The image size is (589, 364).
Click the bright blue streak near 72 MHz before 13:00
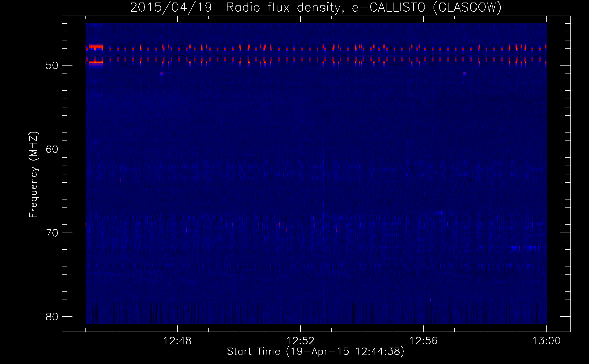pyautogui.click(x=524, y=248)
